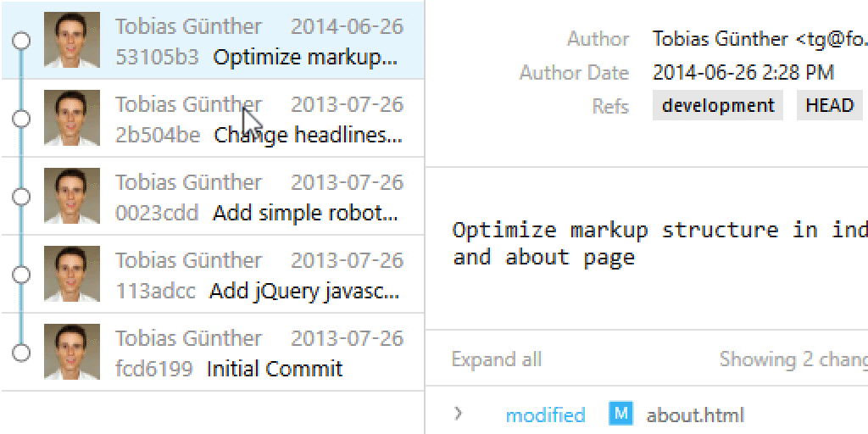Select commit 113adcc Add jQuery javascript
This screenshot has height=434, width=868.
tap(259, 275)
